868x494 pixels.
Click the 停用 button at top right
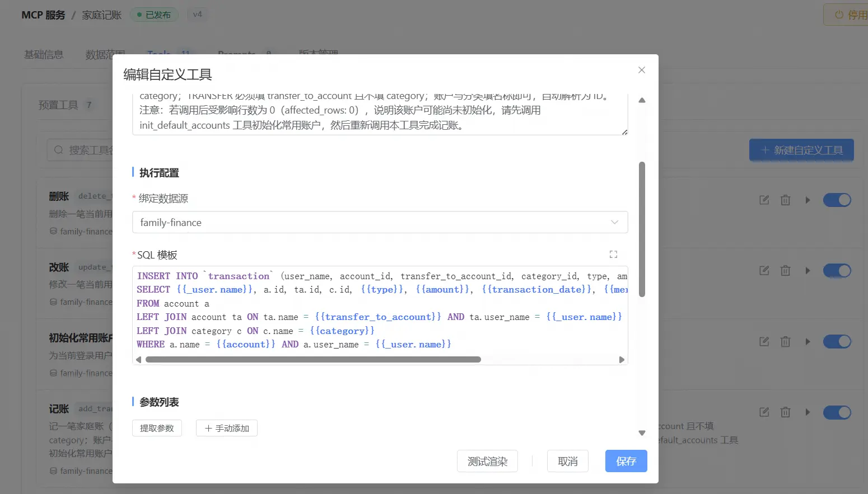coord(846,15)
